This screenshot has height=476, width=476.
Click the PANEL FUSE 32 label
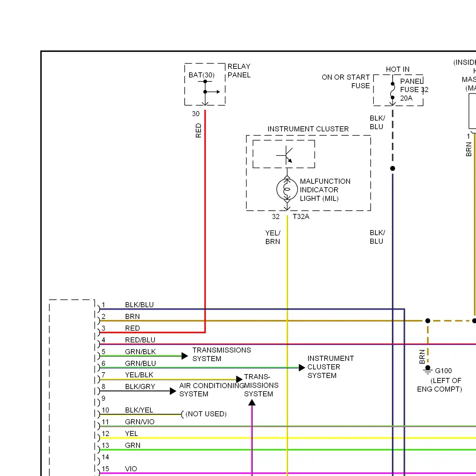(x=414, y=85)
